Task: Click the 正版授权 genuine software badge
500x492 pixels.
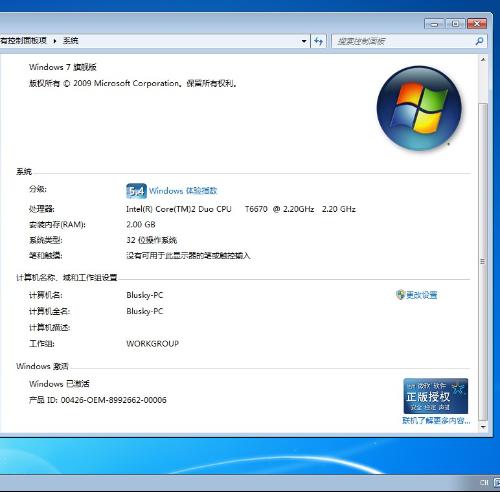Action: pos(436,396)
